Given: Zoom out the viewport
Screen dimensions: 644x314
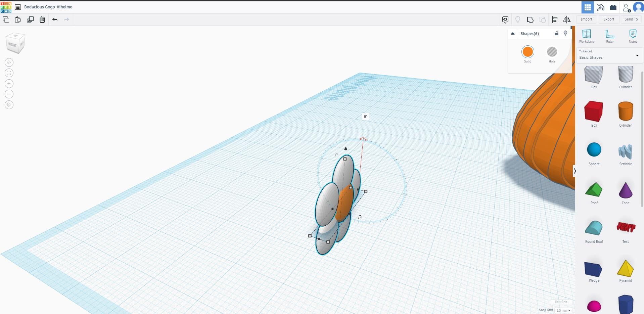Looking at the screenshot, I should click(x=9, y=94).
